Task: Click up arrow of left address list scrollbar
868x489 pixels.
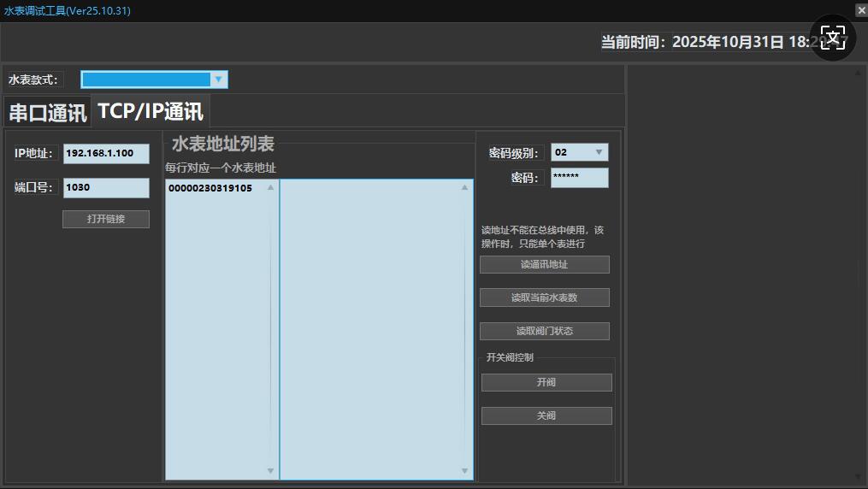Action: (271, 186)
